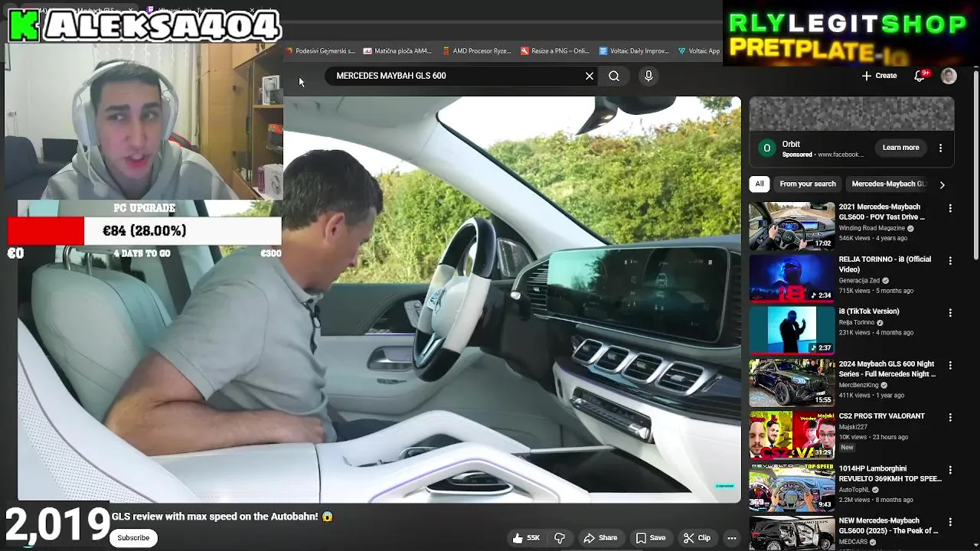Open AMD Procesor Ryze bookmark

click(x=476, y=51)
